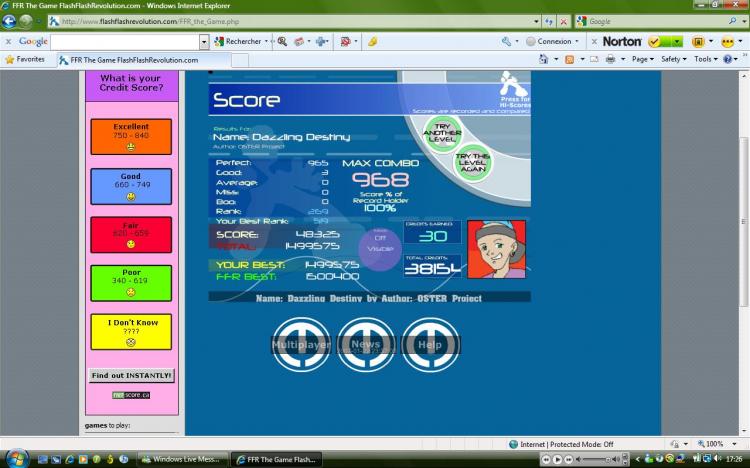This screenshot has width=750, height=468.
Task: Click the search magnifier icon top right
Action: [x=732, y=22]
